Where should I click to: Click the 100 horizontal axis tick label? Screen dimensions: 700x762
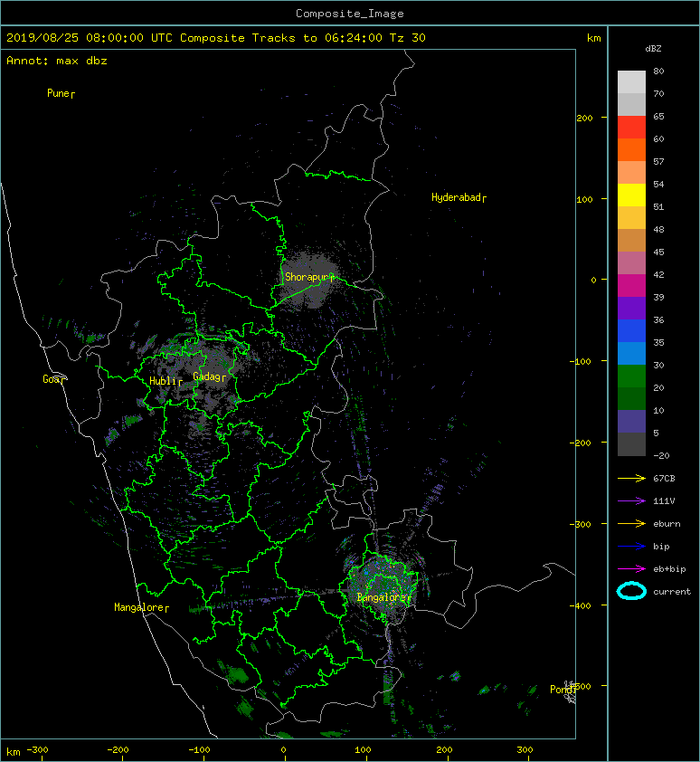[x=363, y=750]
